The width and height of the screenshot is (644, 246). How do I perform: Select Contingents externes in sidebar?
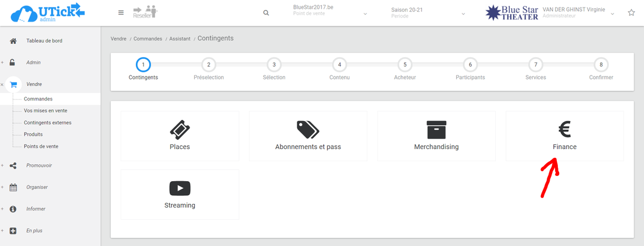click(47, 123)
